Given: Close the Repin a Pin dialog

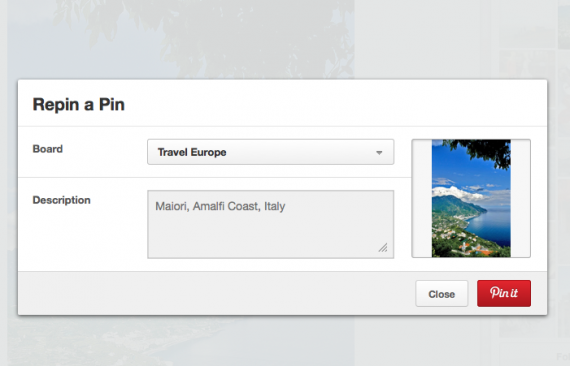Looking at the screenshot, I should (442, 294).
